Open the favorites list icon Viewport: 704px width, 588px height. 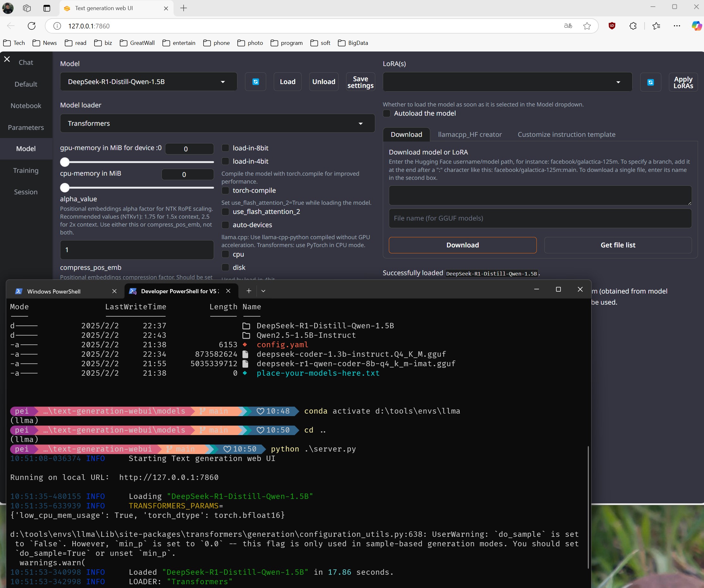[656, 26]
